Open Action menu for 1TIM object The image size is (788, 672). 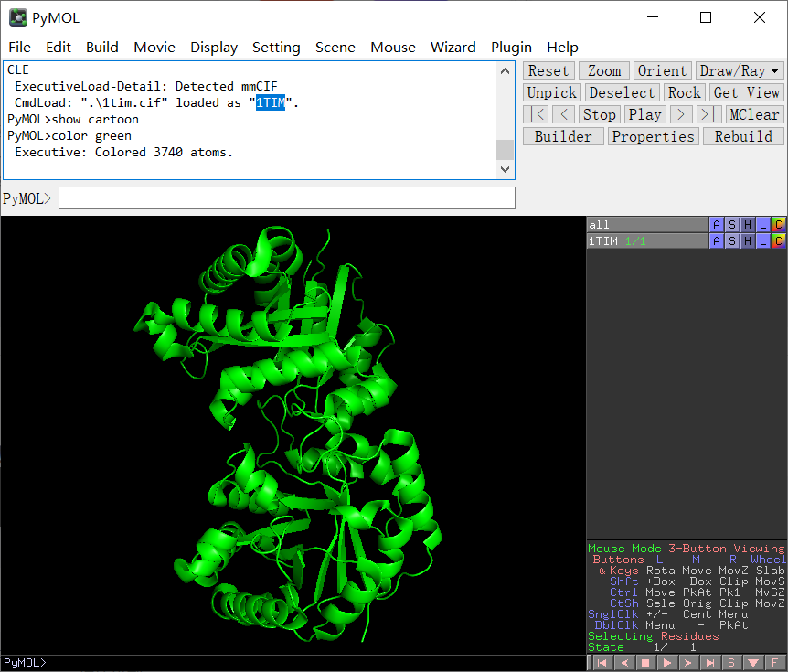717,241
